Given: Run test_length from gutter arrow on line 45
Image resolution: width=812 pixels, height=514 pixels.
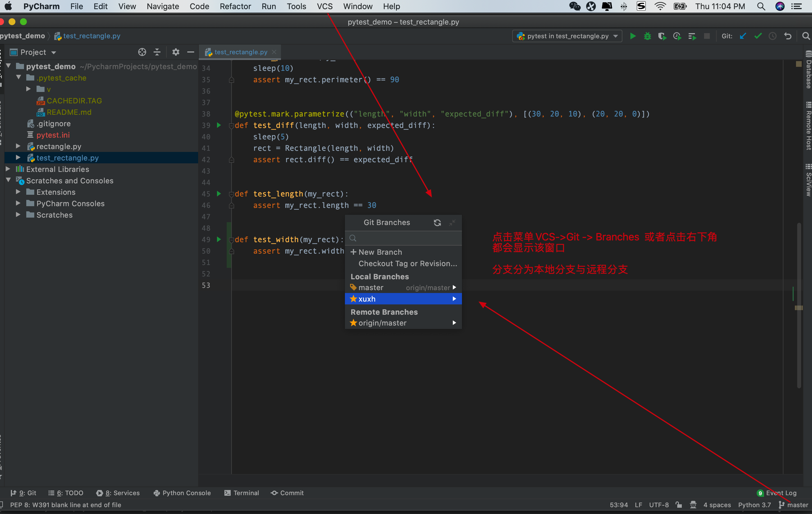Looking at the screenshot, I should click(x=218, y=194).
